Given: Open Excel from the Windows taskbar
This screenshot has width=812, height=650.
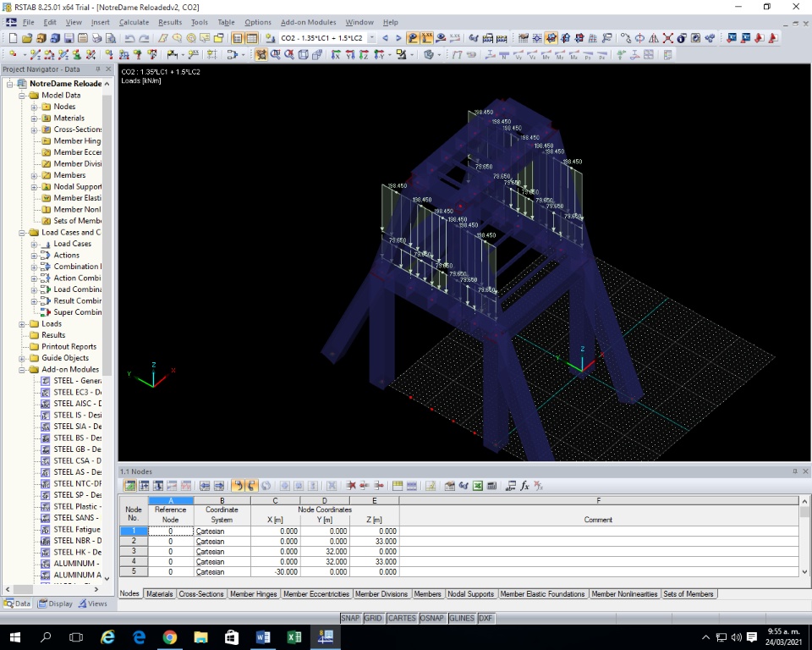Looking at the screenshot, I should [x=294, y=637].
